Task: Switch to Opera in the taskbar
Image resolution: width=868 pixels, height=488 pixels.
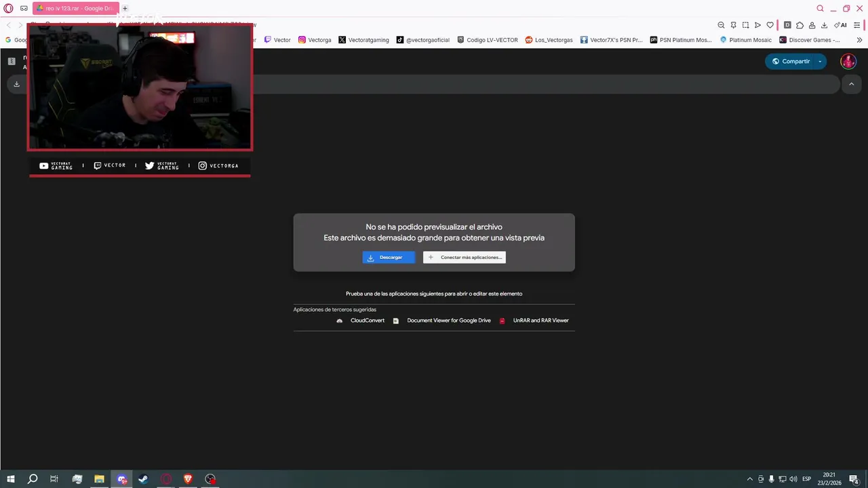Action: click(x=166, y=479)
